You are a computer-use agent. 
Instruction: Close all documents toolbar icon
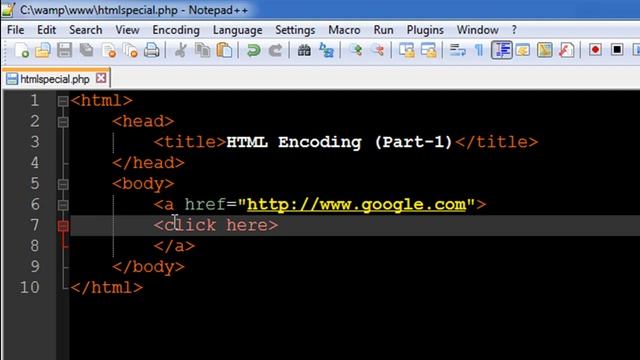(x=130, y=50)
